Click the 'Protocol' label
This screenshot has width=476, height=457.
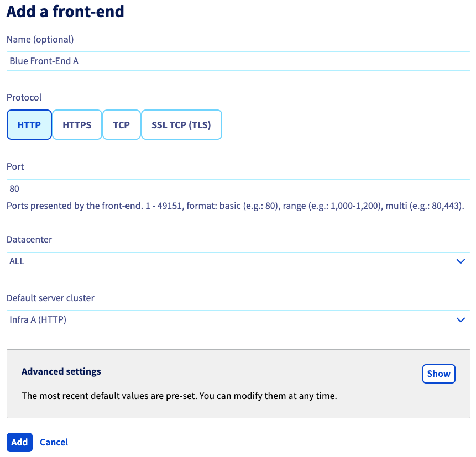[x=24, y=97]
